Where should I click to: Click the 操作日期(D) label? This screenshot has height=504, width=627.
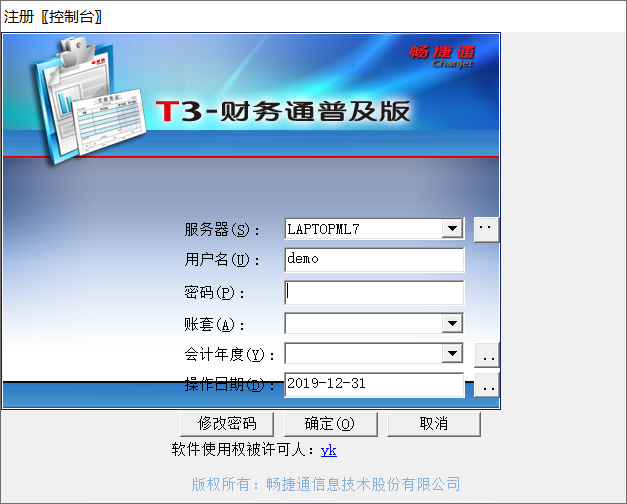230,385
